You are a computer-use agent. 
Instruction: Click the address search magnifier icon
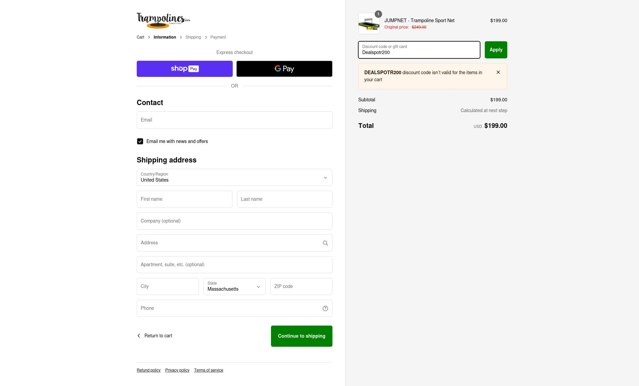point(325,243)
